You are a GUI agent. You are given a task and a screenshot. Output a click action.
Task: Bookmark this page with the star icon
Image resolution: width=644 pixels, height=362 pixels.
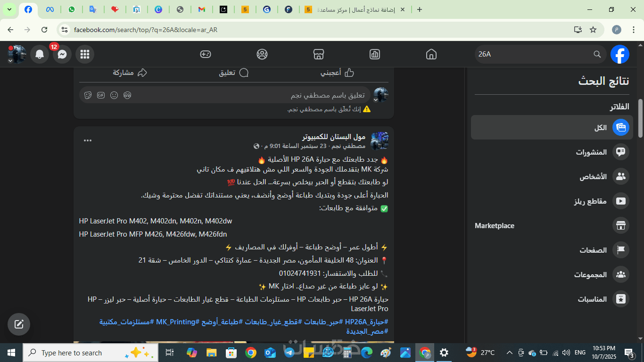click(x=593, y=30)
